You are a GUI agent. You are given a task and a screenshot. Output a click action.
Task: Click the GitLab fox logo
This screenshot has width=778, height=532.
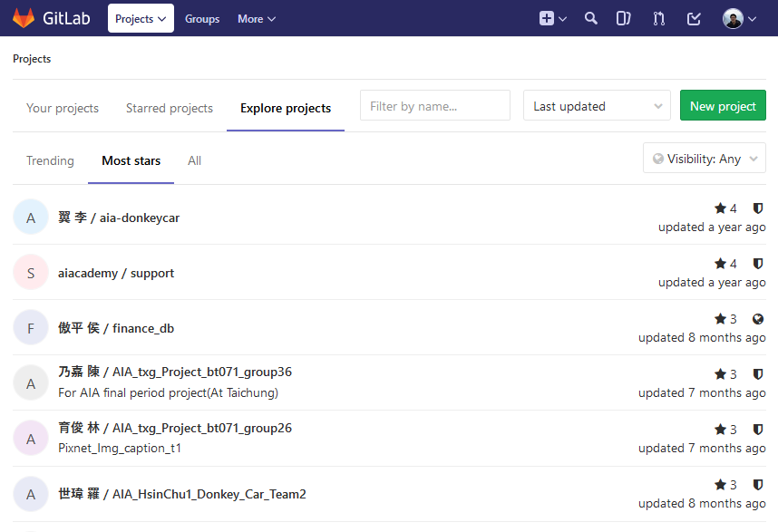pyautogui.click(x=24, y=18)
